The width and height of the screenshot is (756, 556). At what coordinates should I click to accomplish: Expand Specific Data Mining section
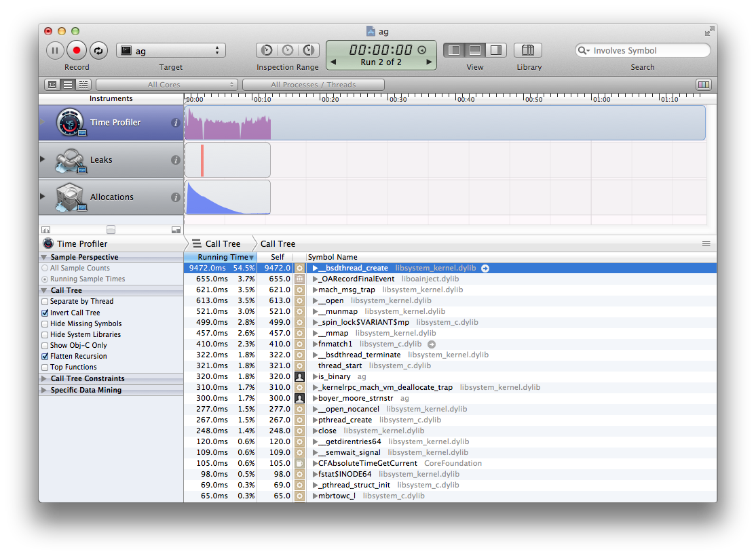[44, 391]
